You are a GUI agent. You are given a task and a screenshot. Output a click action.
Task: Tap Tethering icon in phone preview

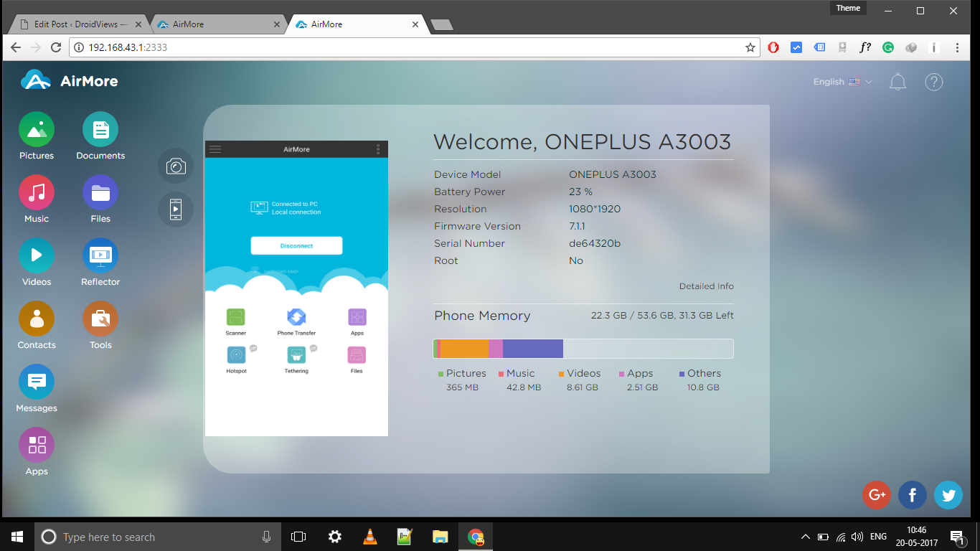[296, 355]
